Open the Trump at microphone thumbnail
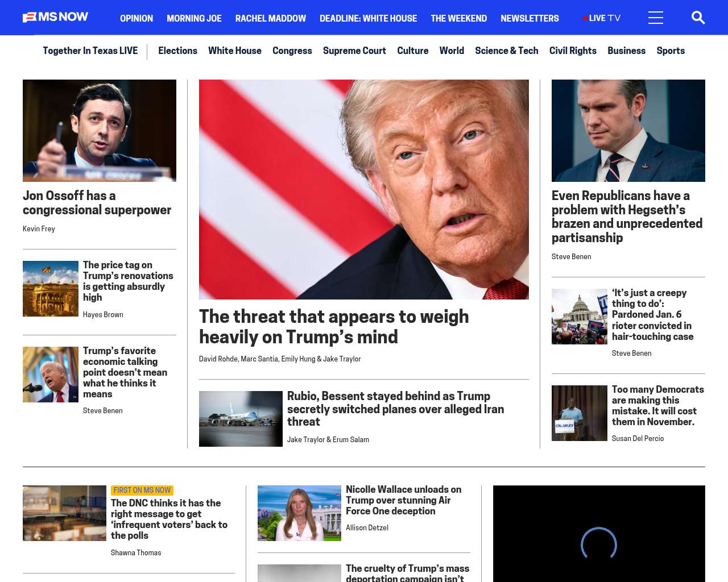The height and width of the screenshot is (582, 728). coord(51,375)
